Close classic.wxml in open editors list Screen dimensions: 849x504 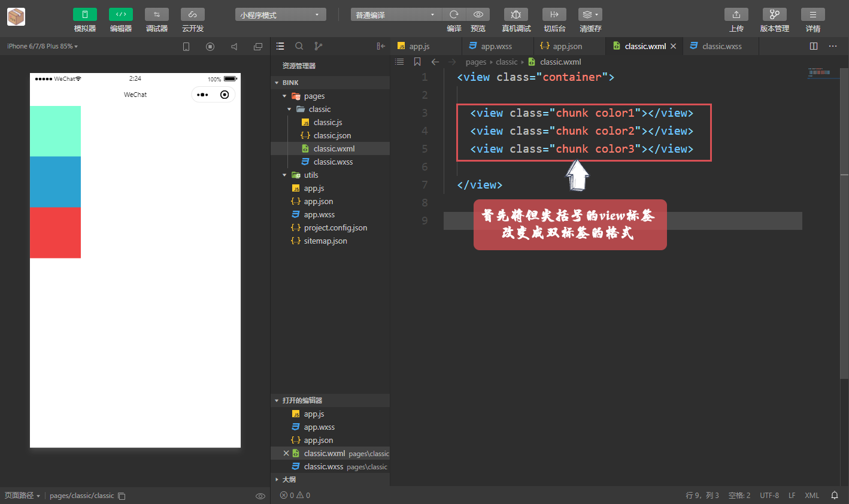pyautogui.click(x=286, y=453)
